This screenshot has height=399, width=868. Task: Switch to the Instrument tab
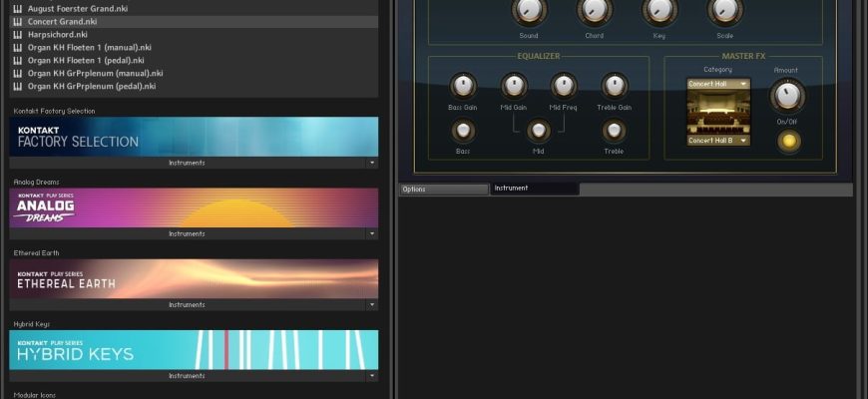(x=534, y=188)
